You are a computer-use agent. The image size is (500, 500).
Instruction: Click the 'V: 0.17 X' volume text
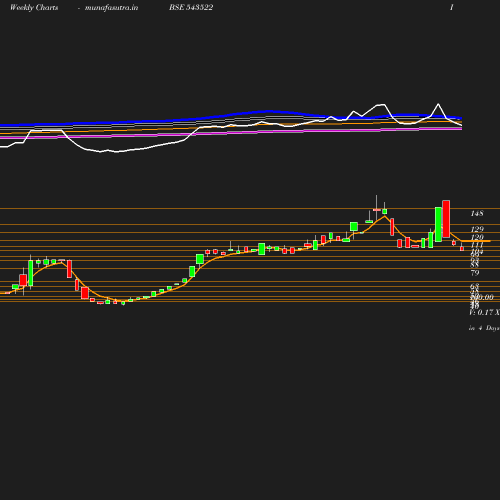[x=484, y=312]
